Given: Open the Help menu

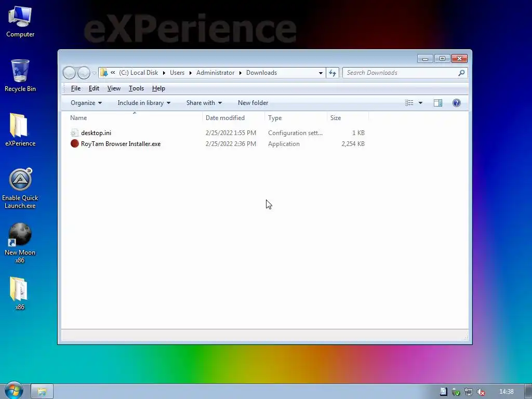Looking at the screenshot, I should click(158, 88).
